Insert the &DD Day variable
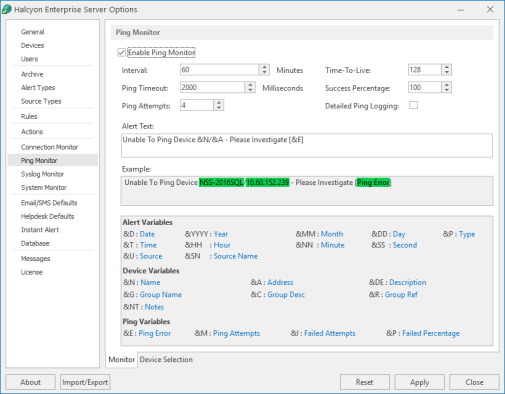The height and width of the screenshot is (394, 505). click(399, 234)
